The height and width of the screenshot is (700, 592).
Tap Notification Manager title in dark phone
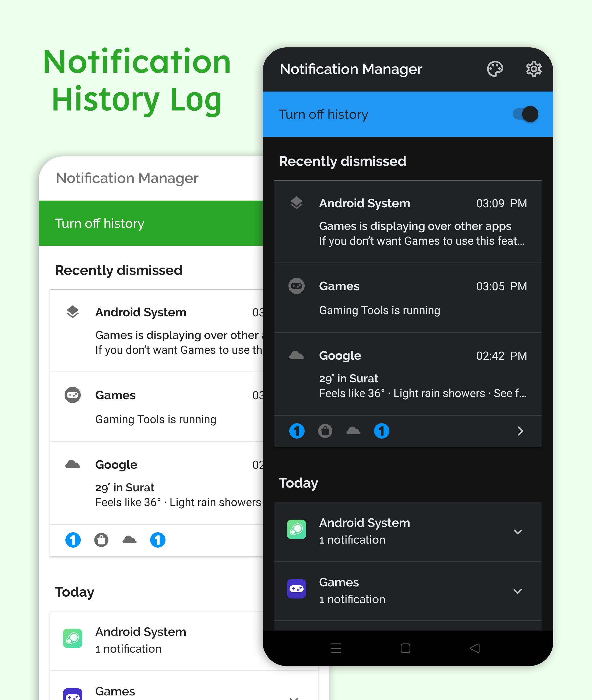point(351,69)
